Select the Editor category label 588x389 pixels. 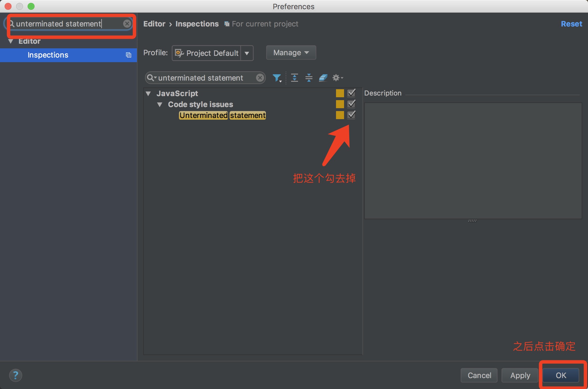(29, 41)
